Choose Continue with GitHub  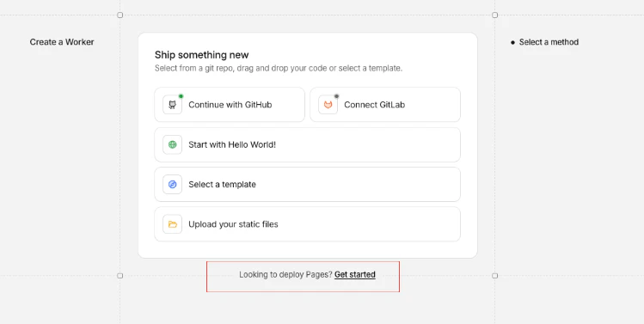pos(230,105)
